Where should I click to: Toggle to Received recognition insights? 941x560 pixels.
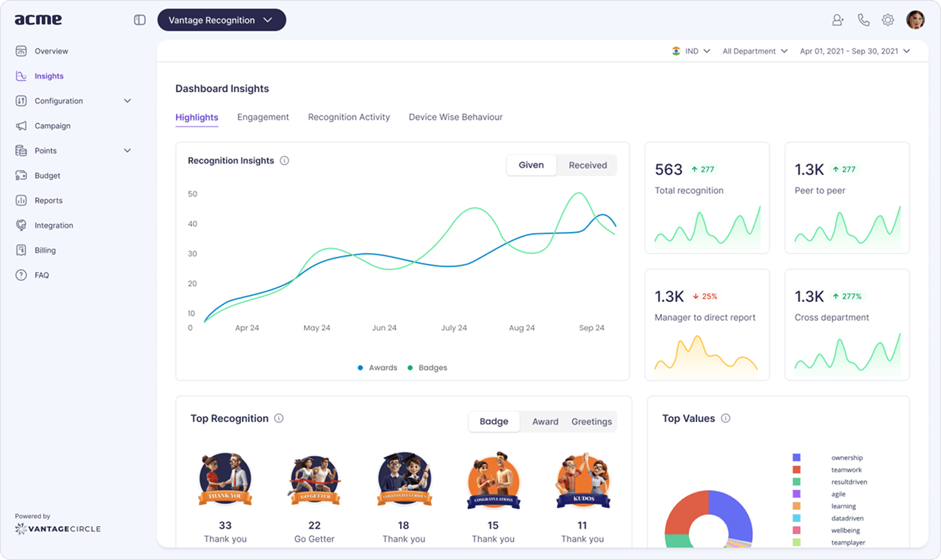pos(587,165)
